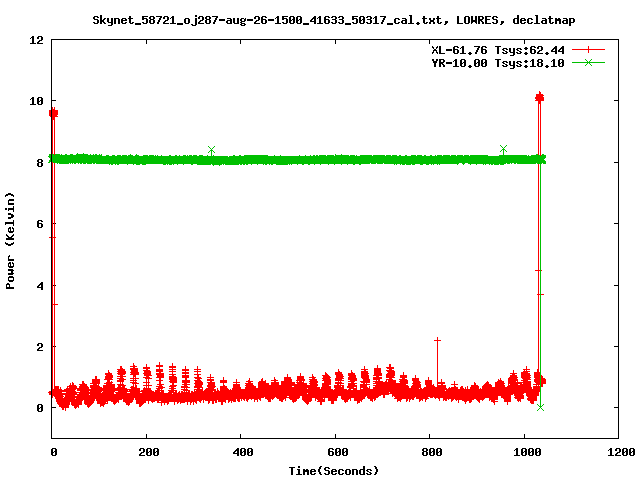Click y-axis tick label 2
This screenshot has height=480, width=640.
[x=40, y=347]
